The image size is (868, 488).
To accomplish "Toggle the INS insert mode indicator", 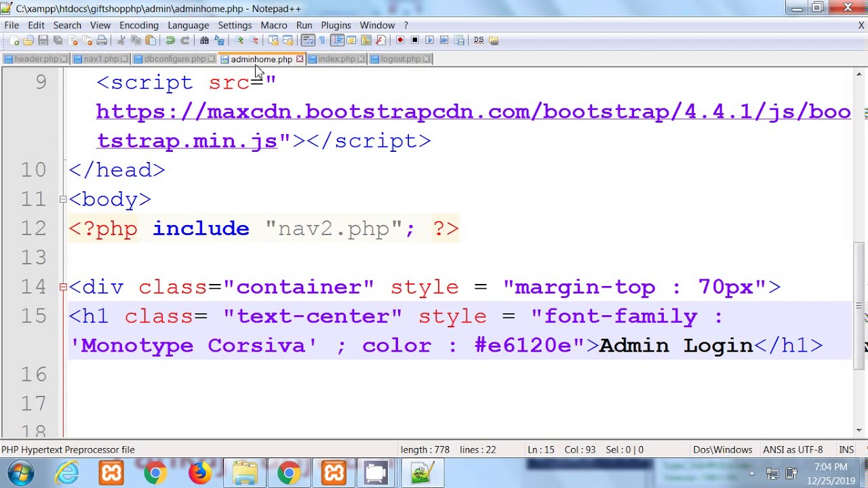I will click(x=846, y=449).
